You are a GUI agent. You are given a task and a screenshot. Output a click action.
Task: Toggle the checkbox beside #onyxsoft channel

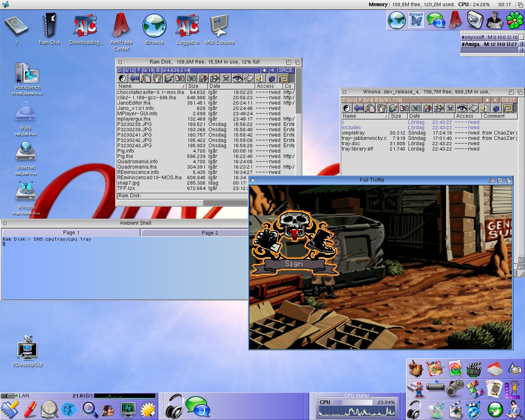[x=522, y=37]
